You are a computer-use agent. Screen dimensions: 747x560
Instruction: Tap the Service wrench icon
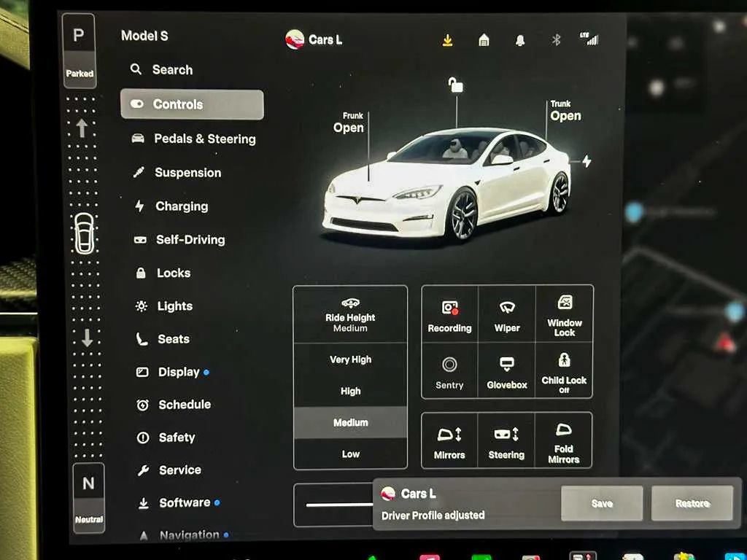pos(143,470)
